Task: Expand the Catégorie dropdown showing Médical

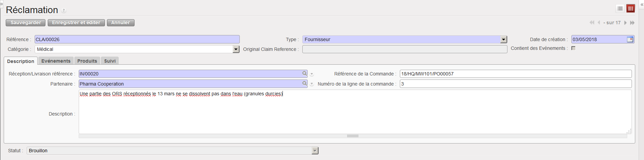Action: [x=236, y=49]
